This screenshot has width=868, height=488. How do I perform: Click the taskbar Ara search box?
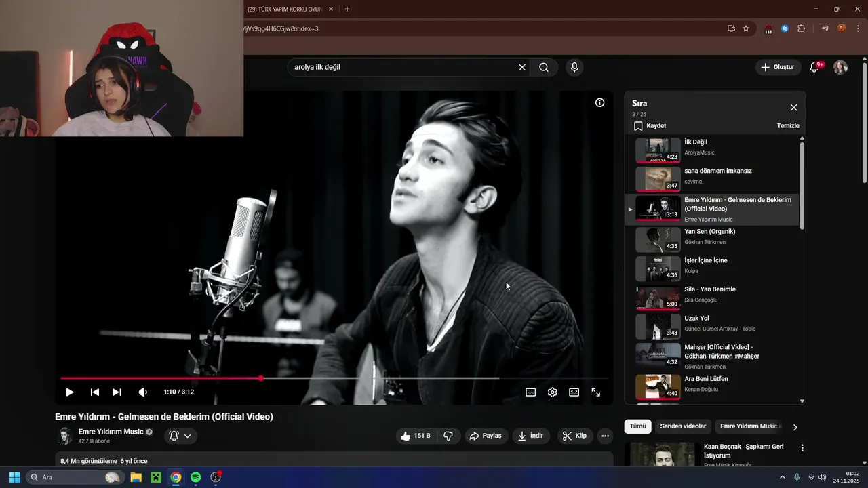click(75, 477)
